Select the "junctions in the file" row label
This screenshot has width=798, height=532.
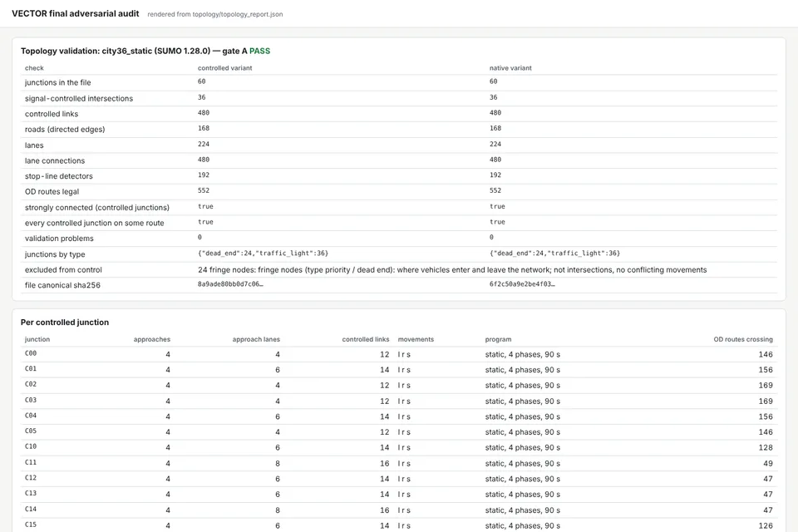coord(58,82)
